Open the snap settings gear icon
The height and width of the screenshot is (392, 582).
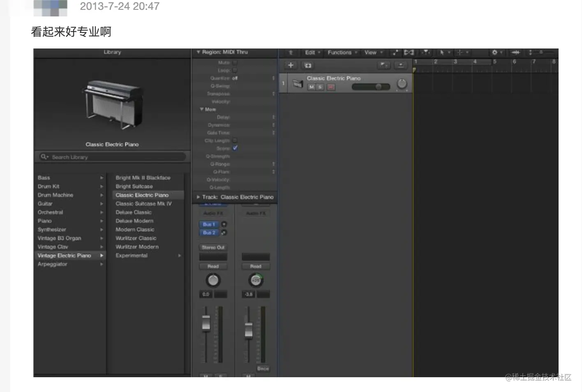coord(495,53)
